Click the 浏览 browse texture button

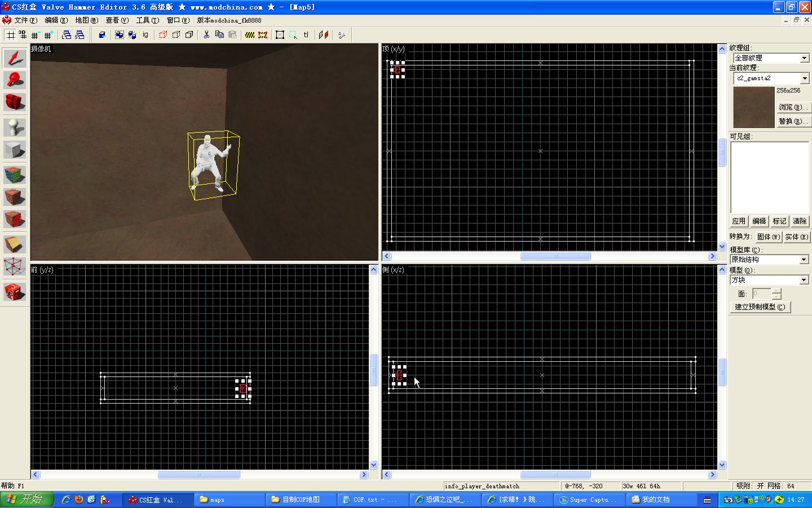tap(793, 107)
